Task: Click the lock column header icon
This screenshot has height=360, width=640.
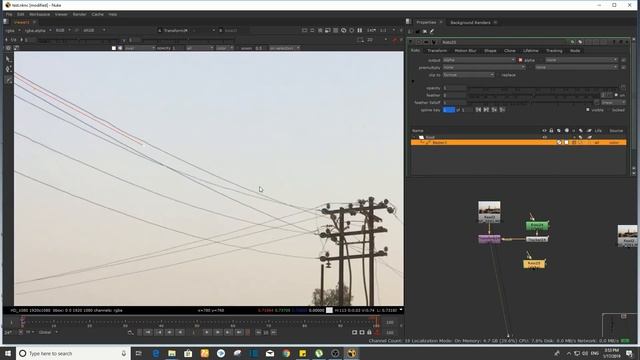Action: tap(551, 131)
